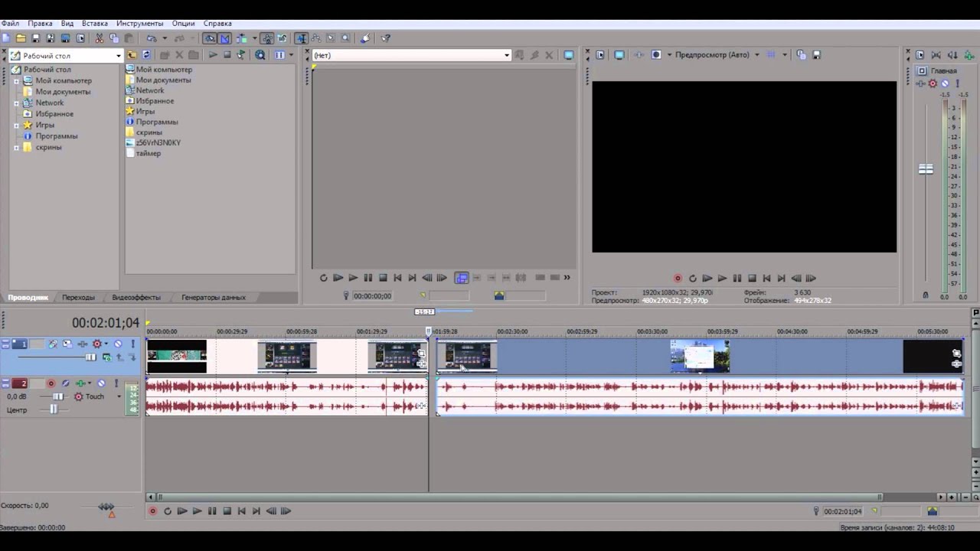Click Track Motion icon on track 1
The height and width of the screenshot is (551, 980).
pos(67,344)
